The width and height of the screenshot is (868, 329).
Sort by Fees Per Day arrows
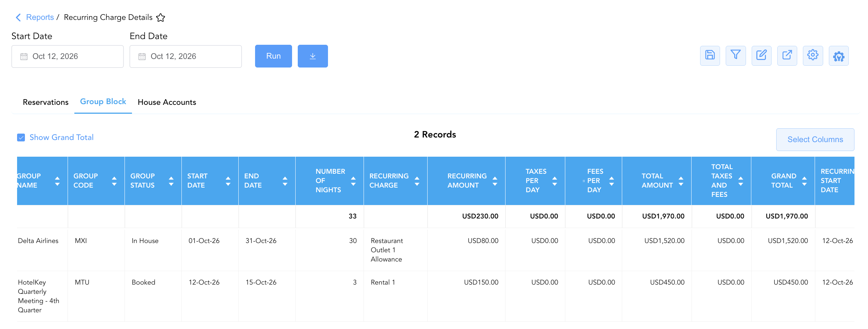[x=612, y=181]
